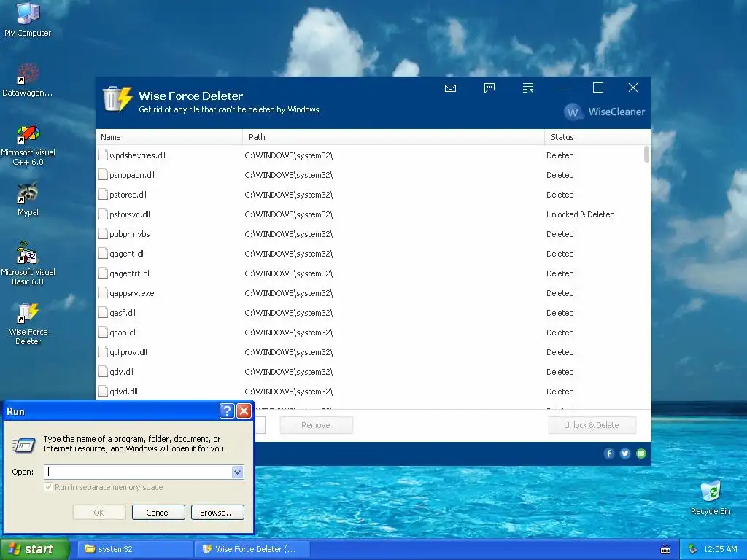This screenshot has height=560, width=747.
Task: Click the taskbar clock showing 12:05 AM
Action: tap(720, 549)
